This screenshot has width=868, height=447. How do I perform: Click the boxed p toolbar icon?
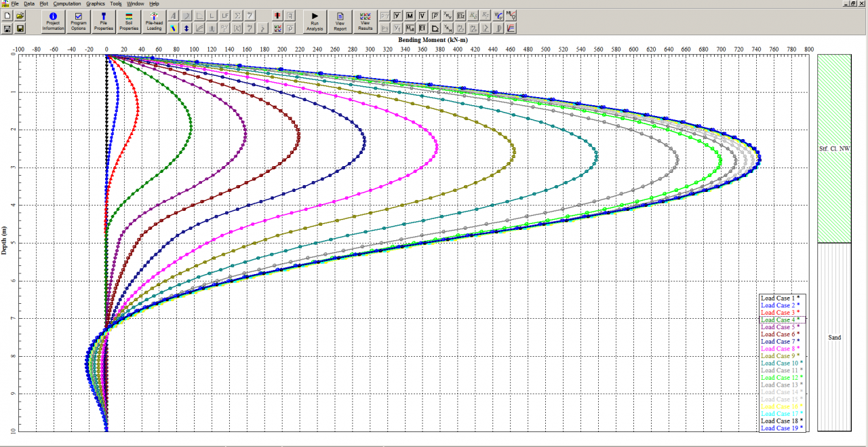(x=290, y=28)
